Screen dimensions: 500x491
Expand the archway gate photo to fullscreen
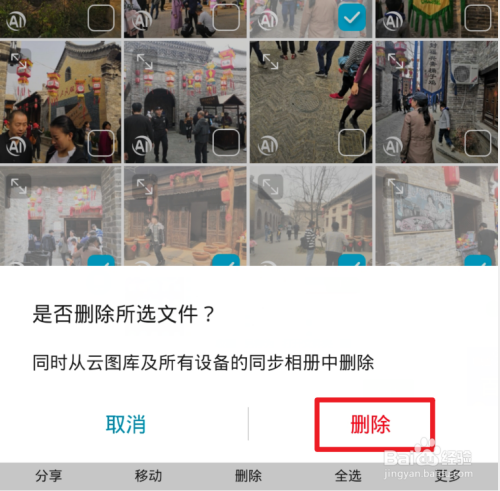point(144,61)
